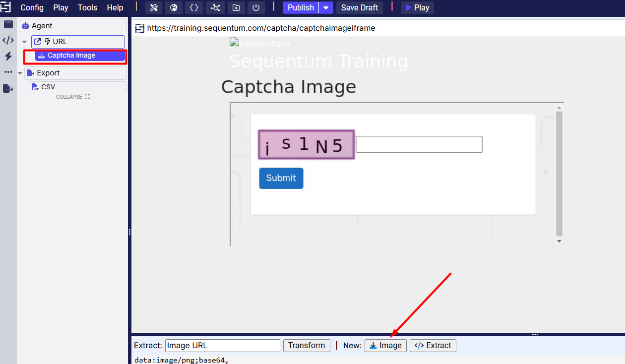Click the blue Submit button
This screenshot has width=625, height=364.
coord(281,178)
